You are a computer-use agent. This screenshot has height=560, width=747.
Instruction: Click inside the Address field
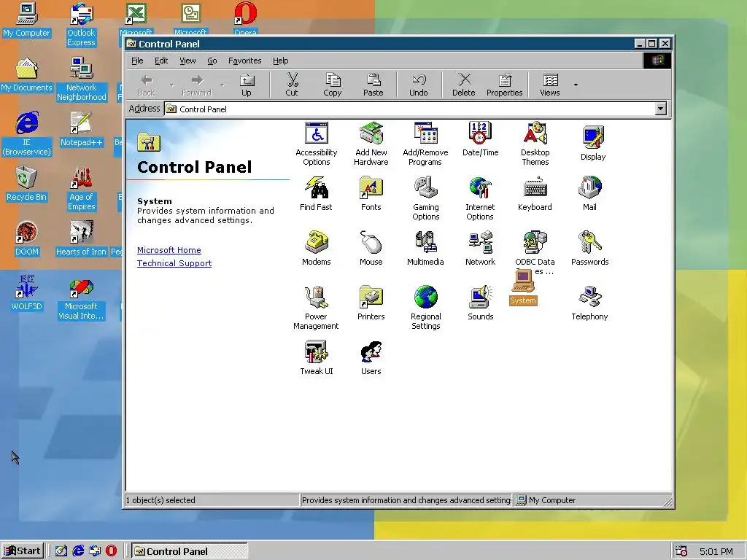410,109
